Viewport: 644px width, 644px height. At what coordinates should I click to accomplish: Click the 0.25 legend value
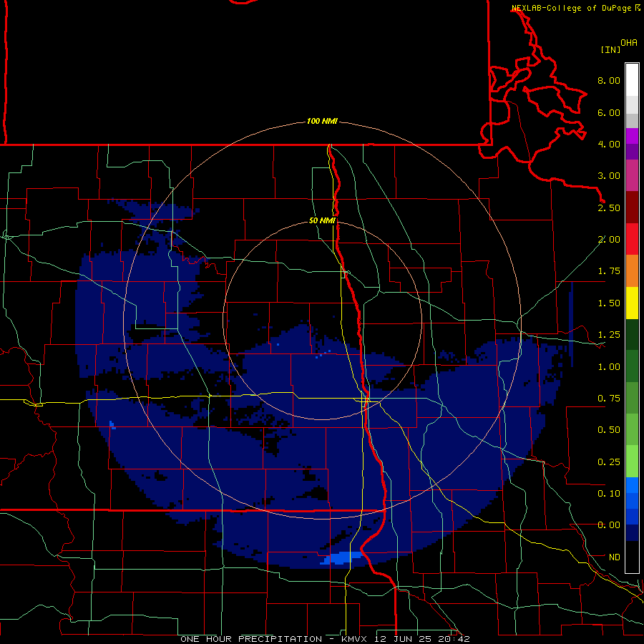(609, 462)
